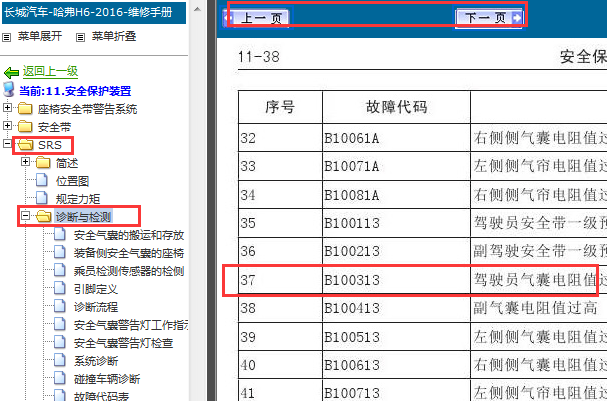Select fault code B100413 cell

click(396, 308)
